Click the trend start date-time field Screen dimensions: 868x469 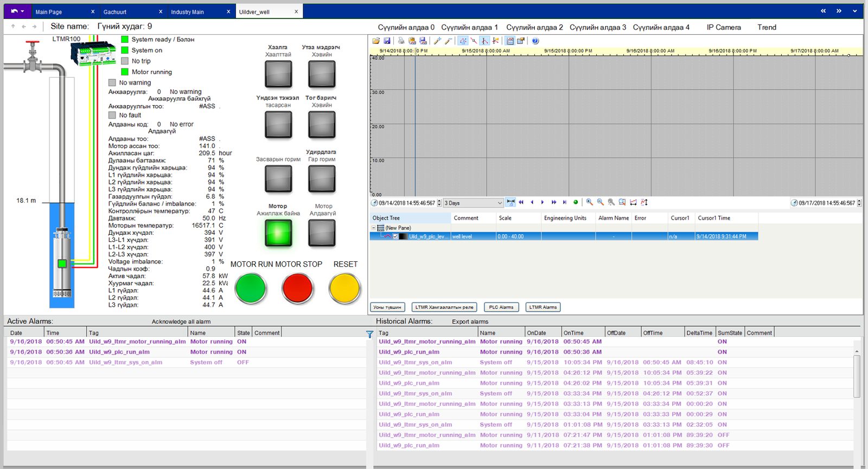pos(407,203)
